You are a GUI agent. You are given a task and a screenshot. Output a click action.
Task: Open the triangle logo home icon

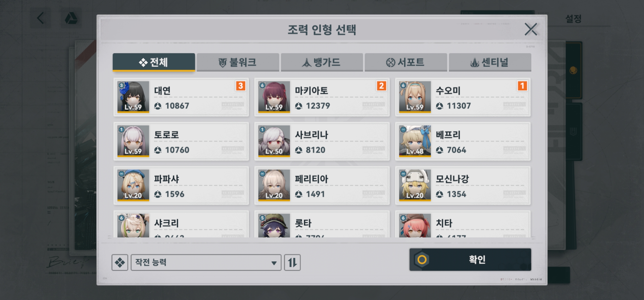tap(71, 18)
